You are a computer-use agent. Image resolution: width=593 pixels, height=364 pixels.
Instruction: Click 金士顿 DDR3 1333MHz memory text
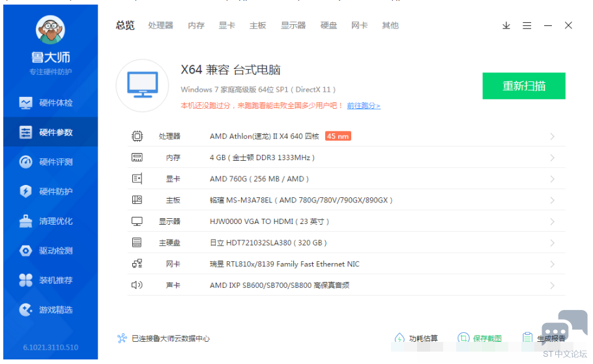coord(262,158)
